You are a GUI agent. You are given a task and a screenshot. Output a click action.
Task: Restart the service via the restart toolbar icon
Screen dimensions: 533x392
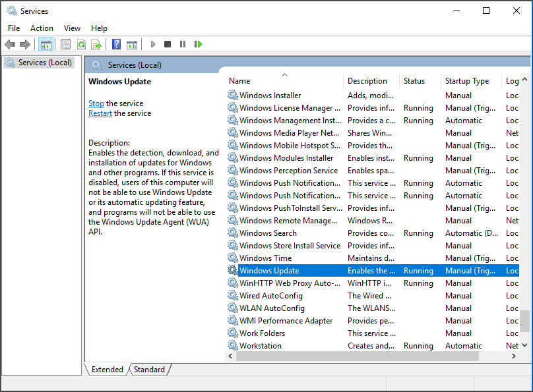pos(199,44)
